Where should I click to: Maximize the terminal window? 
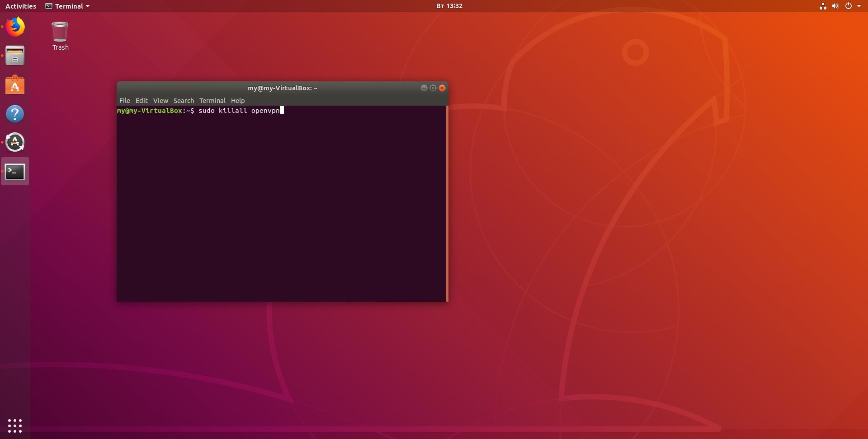point(433,88)
